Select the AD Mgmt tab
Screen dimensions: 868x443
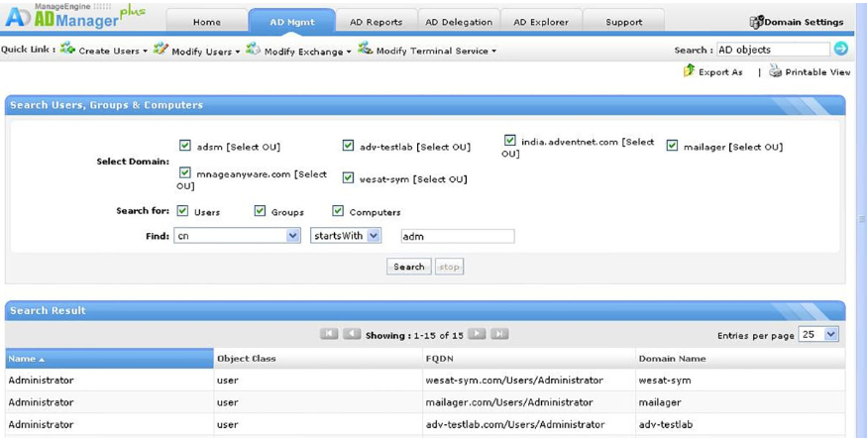pos(291,22)
